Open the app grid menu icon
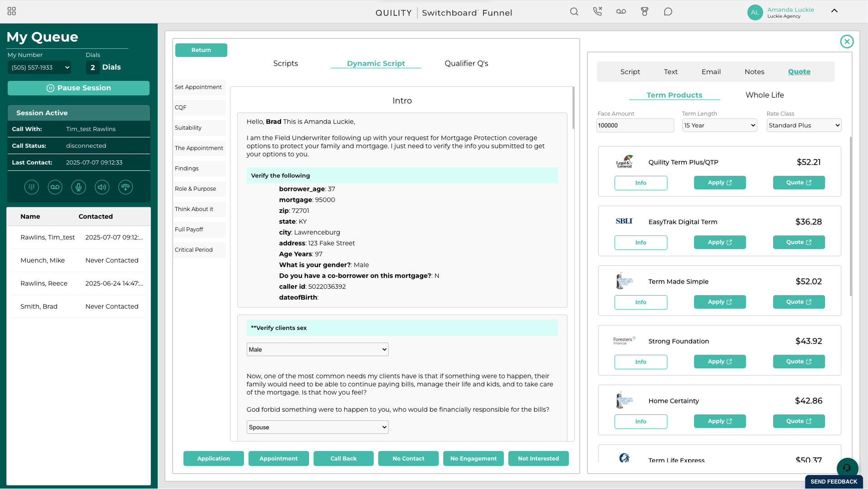868x489 pixels. pyautogui.click(x=12, y=11)
